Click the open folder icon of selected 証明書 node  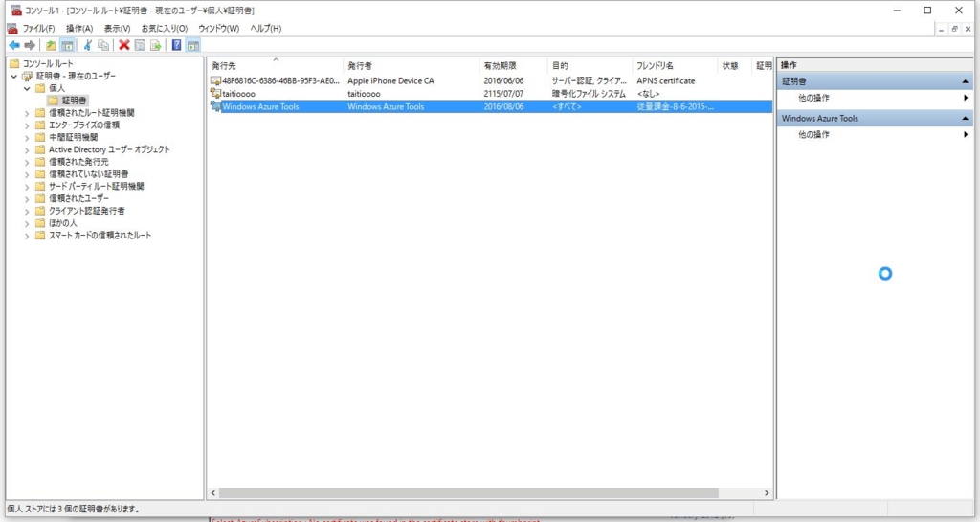click(x=54, y=100)
